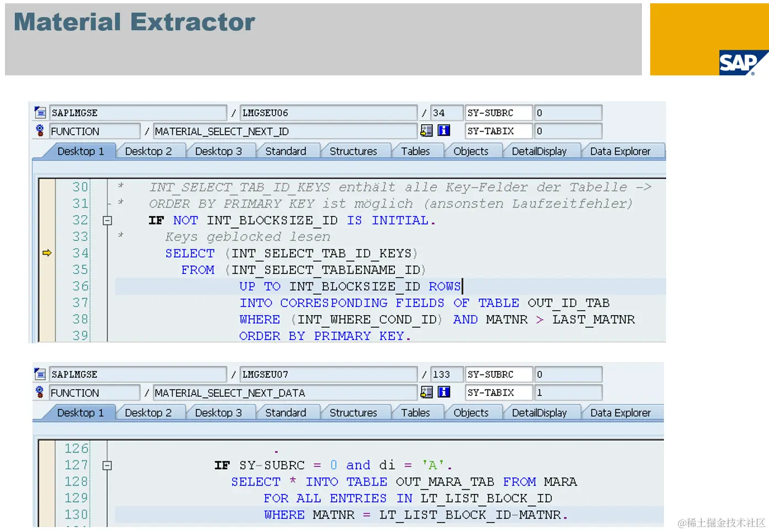Open Standard tab in LMGSEU06 debugger
The image size is (769, 532).
point(285,151)
